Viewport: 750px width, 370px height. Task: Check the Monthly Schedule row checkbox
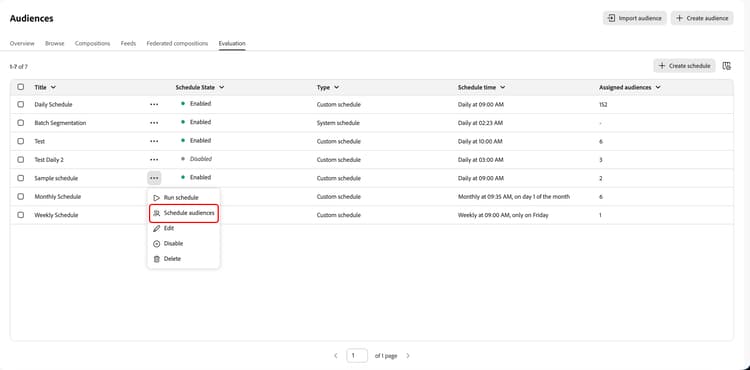pyautogui.click(x=21, y=196)
